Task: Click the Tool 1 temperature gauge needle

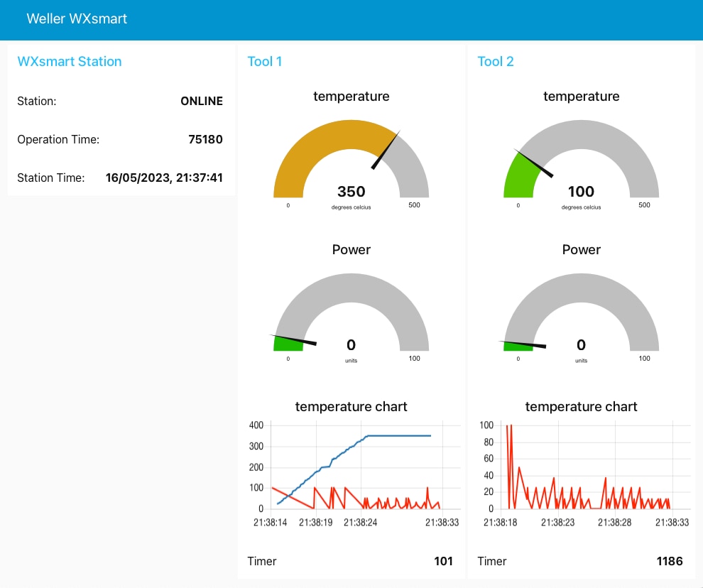Action: pyautogui.click(x=386, y=150)
